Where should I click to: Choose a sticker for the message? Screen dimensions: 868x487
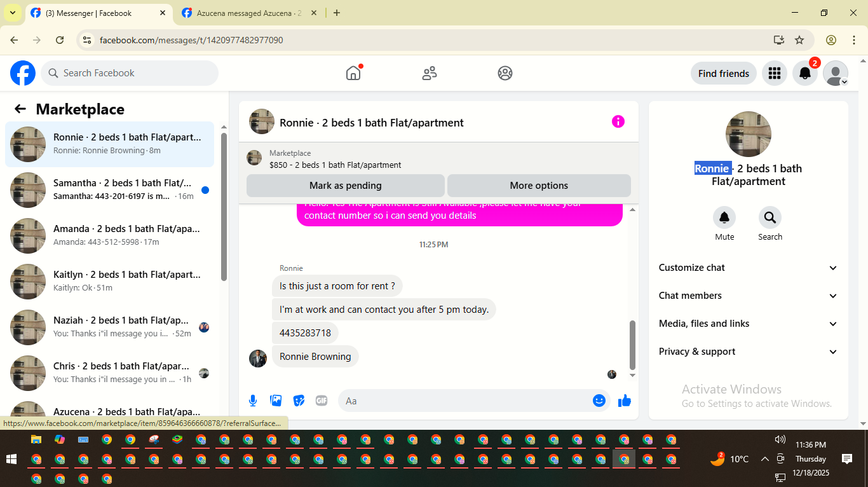[299, 401]
